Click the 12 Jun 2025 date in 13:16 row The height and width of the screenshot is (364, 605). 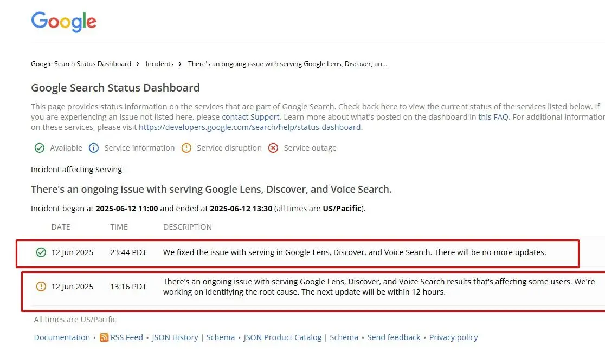tap(72, 287)
